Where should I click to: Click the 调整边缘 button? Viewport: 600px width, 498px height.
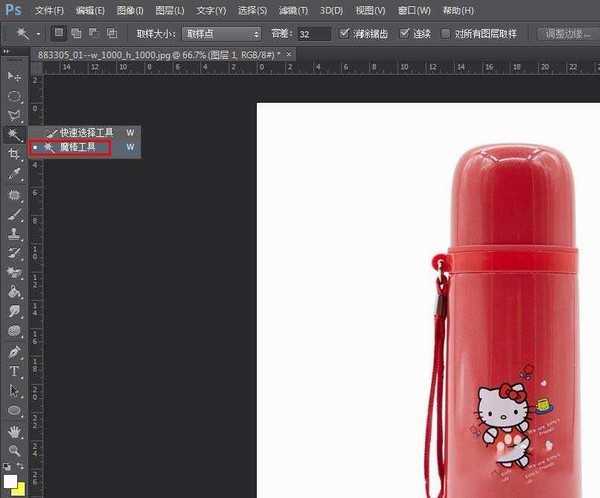click(566, 34)
